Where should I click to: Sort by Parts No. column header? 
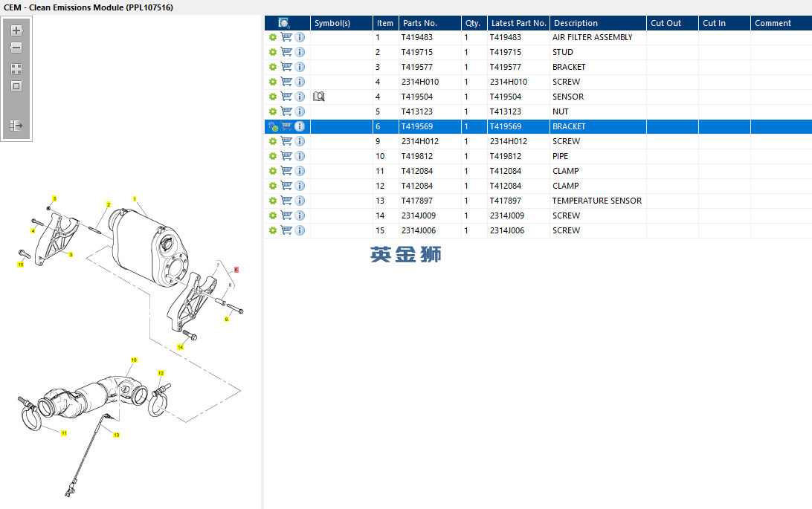pyautogui.click(x=430, y=23)
